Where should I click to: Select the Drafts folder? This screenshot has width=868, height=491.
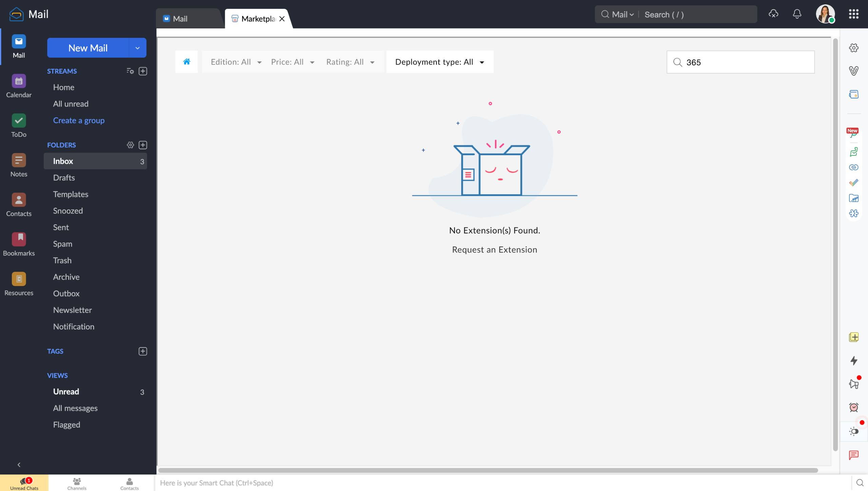(64, 178)
